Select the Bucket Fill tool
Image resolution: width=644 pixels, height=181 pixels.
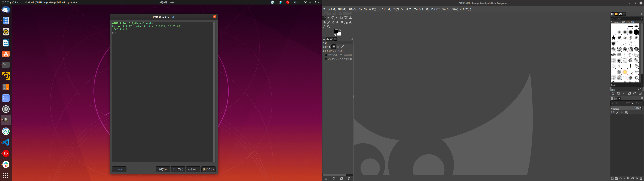click(x=324, y=22)
